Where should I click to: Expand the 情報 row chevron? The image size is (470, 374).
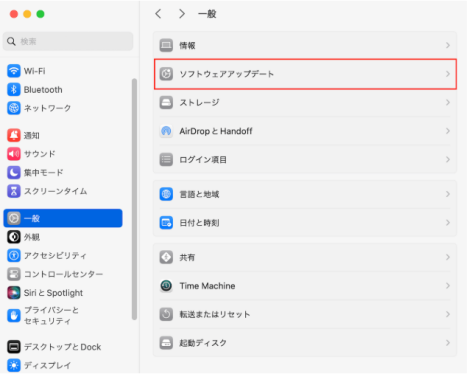(x=448, y=45)
